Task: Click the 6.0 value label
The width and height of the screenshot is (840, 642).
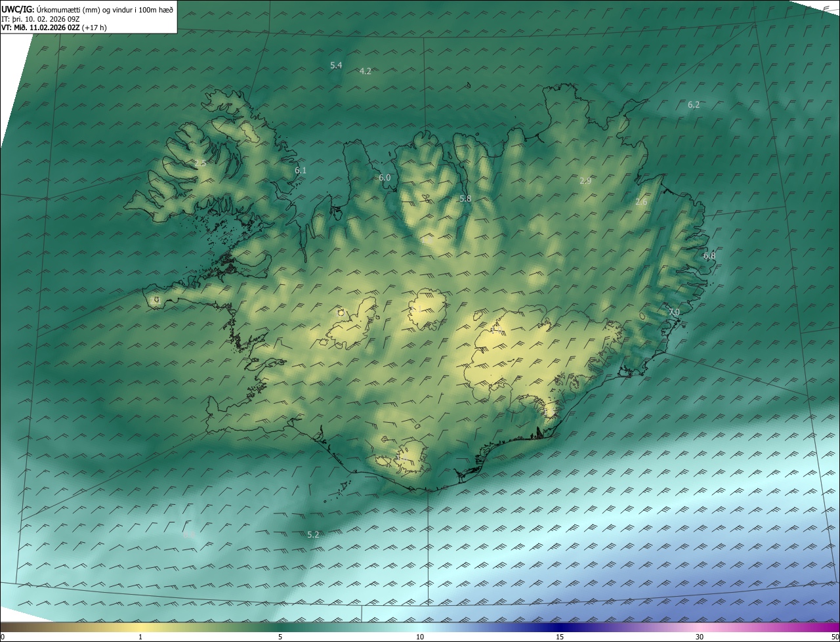Action: point(385,177)
